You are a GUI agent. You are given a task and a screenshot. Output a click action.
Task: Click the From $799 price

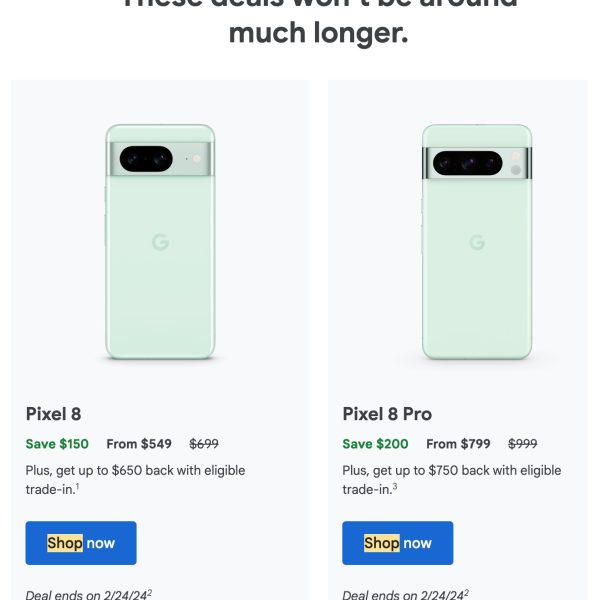pos(457,444)
